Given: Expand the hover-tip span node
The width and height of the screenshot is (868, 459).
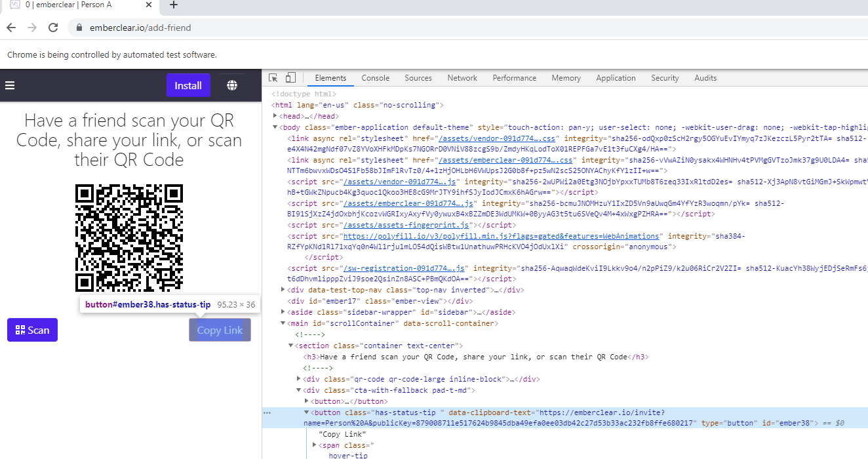Looking at the screenshot, I should coord(315,445).
